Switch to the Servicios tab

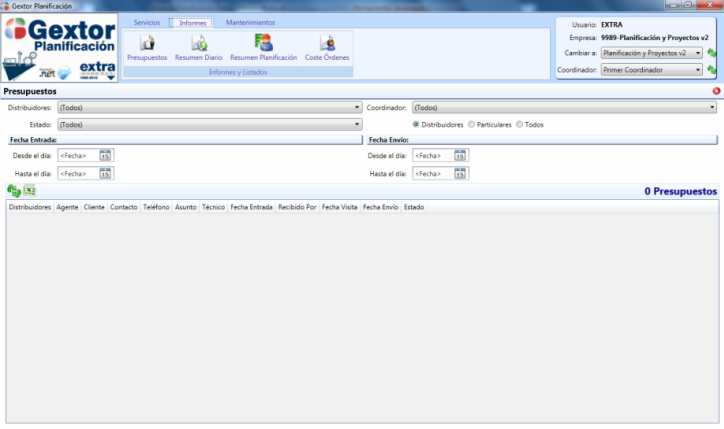tap(147, 22)
